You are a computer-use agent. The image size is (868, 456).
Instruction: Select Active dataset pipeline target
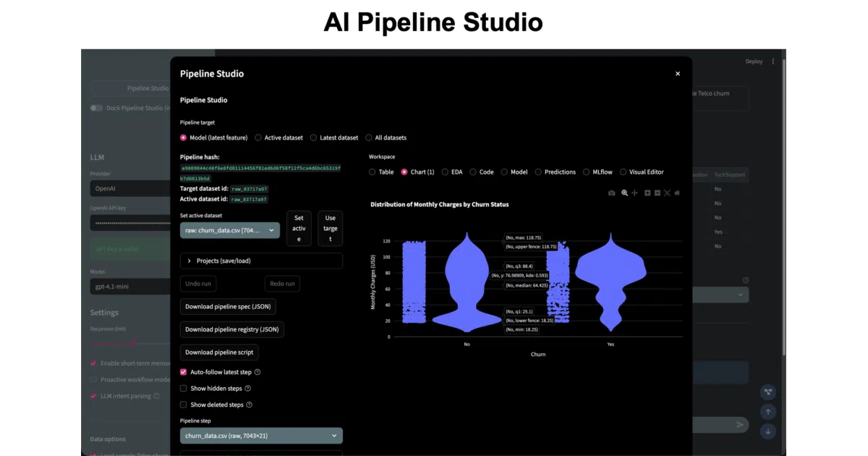(278, 138)
